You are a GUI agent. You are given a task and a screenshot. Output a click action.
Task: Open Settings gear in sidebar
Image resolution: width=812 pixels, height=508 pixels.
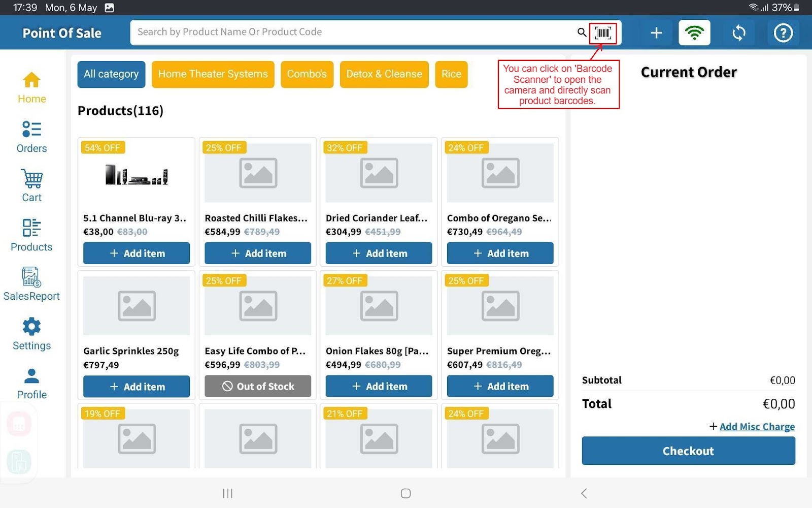[x=31, y=334]
